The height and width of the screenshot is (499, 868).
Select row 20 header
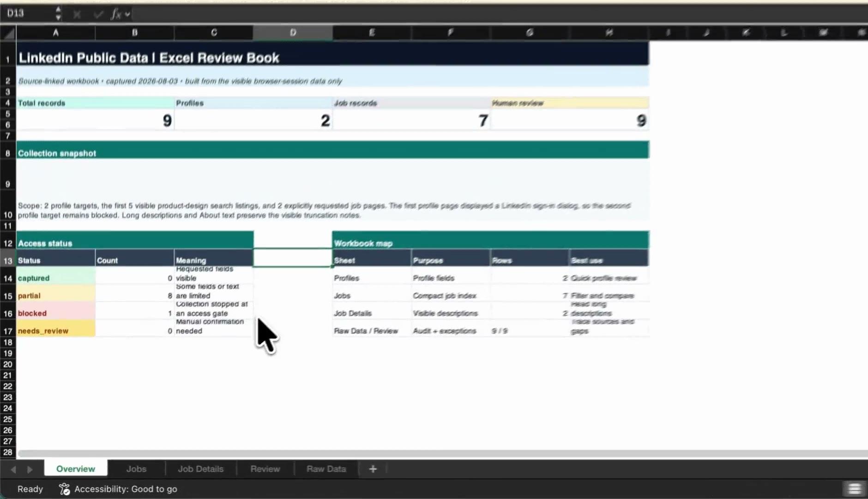8,365
